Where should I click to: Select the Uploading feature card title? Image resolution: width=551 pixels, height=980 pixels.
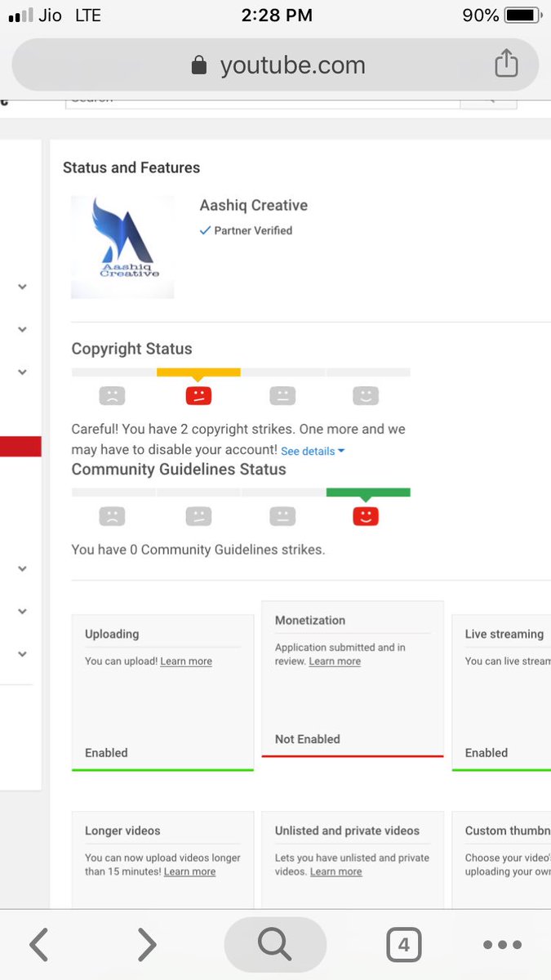[x=112, y=634]
